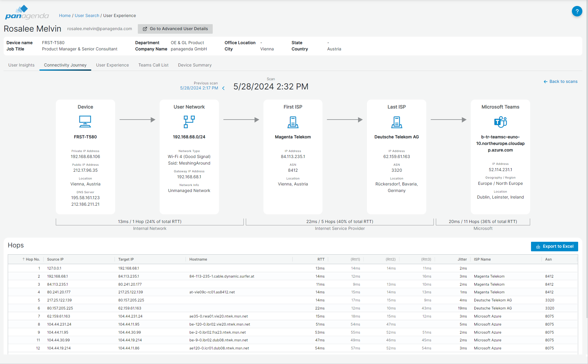Open previous scan 5/28/2024 2:17 PM

coord(199,88)
